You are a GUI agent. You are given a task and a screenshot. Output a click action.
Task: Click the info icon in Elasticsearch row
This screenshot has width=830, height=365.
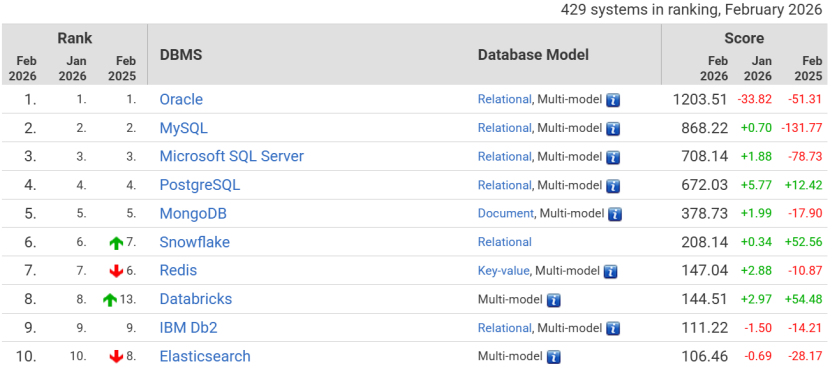tap(554, 357)
